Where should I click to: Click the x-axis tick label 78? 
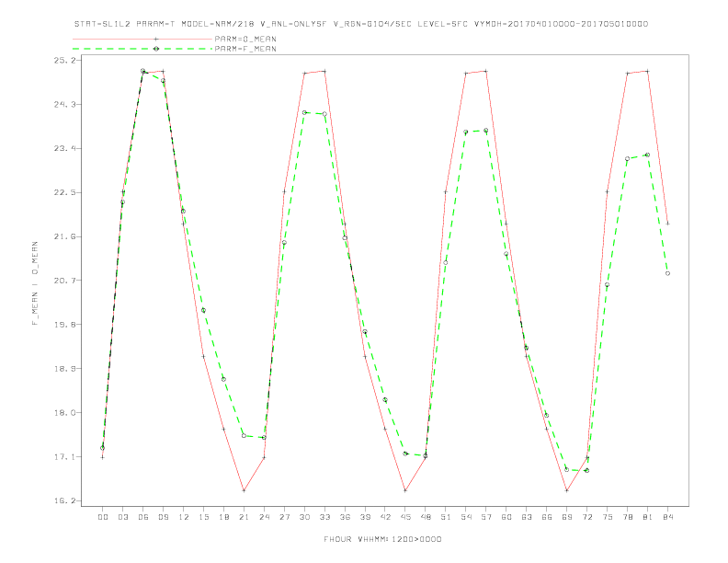(628, 517)
